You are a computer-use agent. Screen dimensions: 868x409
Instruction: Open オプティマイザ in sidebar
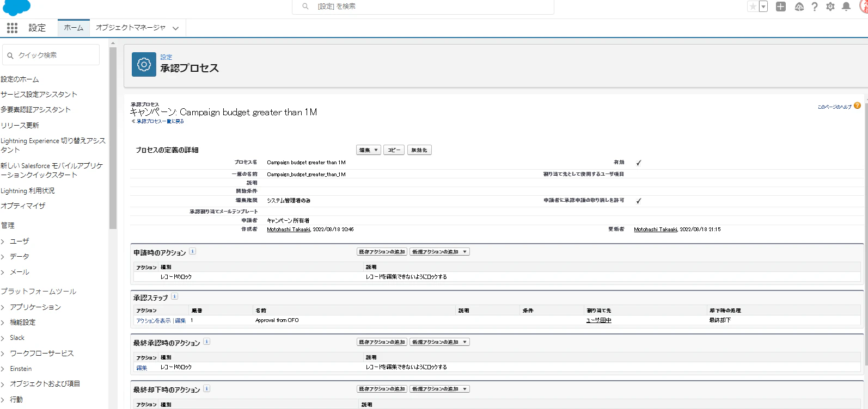pos(23,206)
